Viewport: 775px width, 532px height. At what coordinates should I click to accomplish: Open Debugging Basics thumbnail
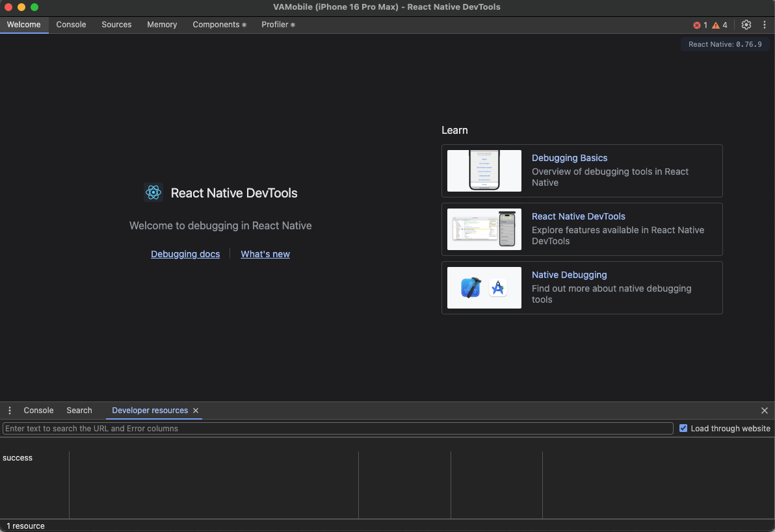point(484,171)
